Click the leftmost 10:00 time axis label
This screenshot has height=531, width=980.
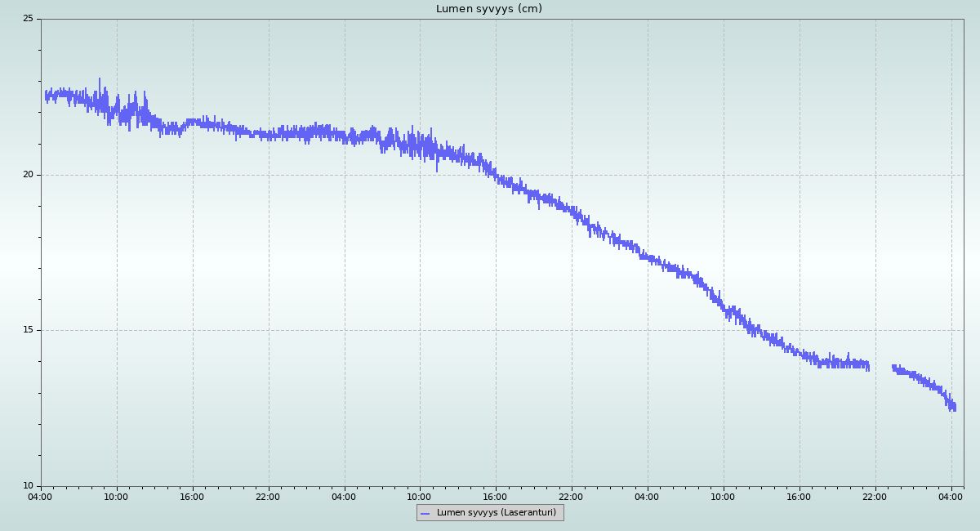(x=116, y=497)
